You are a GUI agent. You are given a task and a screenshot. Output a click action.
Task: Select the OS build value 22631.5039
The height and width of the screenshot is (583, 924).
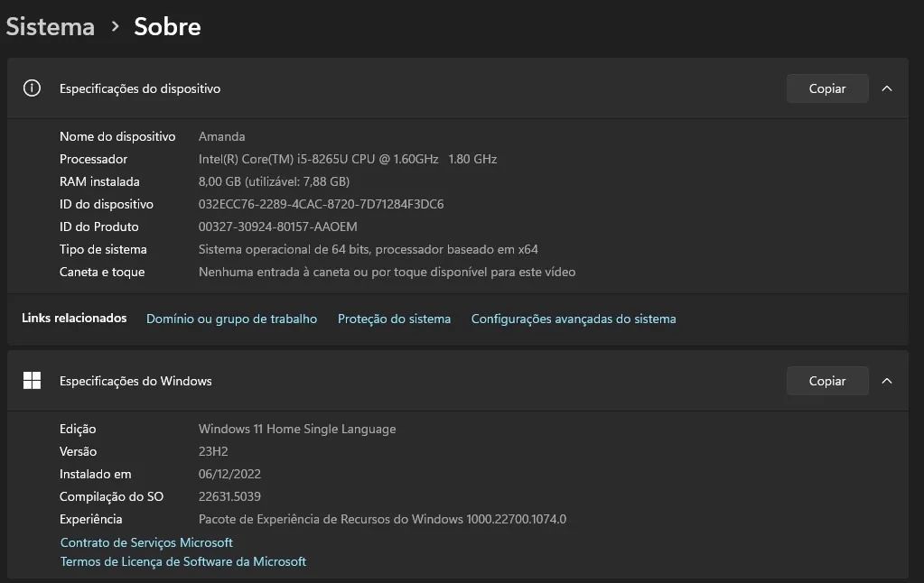(x=229, y=496)
